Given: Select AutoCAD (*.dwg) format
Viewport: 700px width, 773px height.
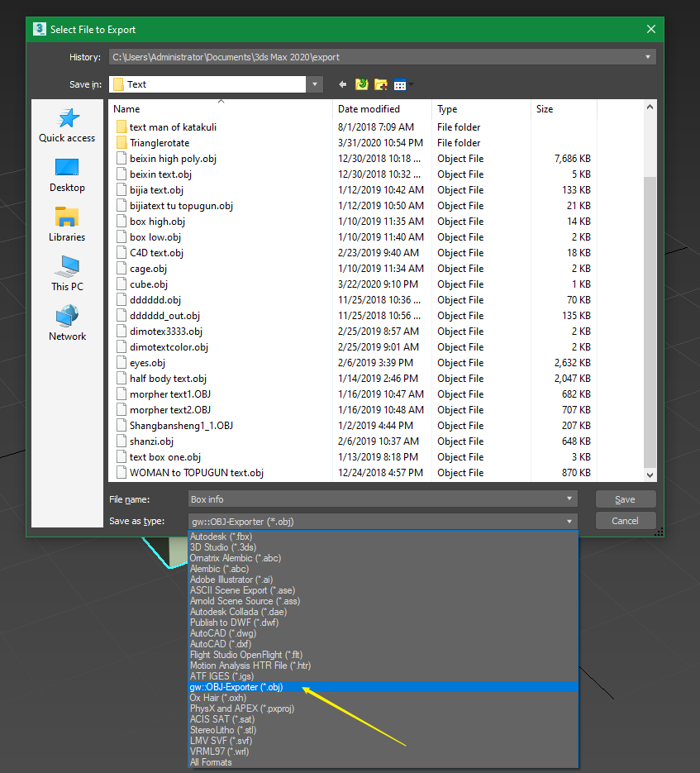Looking at the screenshot, I should (223, 633).
